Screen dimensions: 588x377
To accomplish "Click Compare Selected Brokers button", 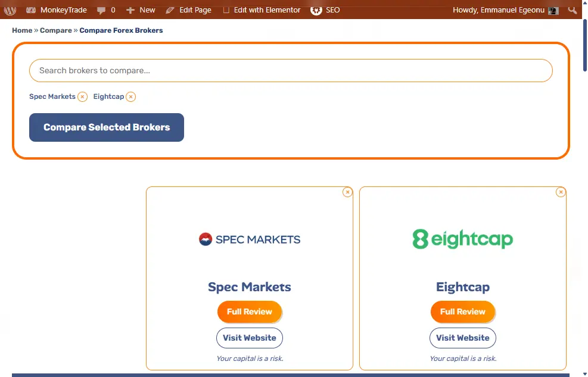I will [x=107, y=127].
